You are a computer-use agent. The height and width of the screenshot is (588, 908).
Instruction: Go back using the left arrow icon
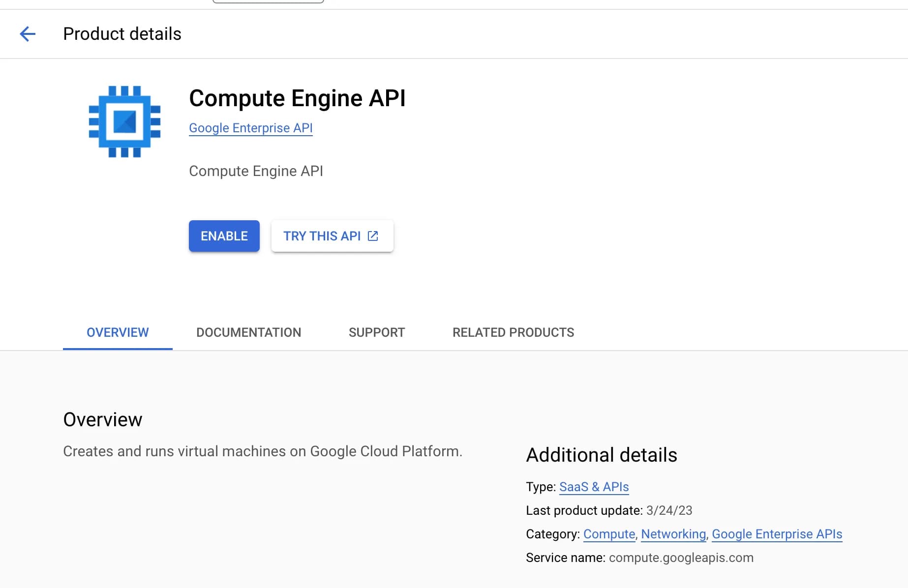click(x=28, y=34)
